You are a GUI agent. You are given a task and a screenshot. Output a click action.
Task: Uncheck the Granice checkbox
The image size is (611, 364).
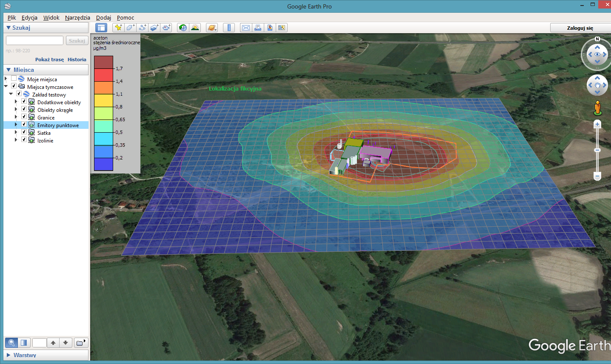point(24,117)
